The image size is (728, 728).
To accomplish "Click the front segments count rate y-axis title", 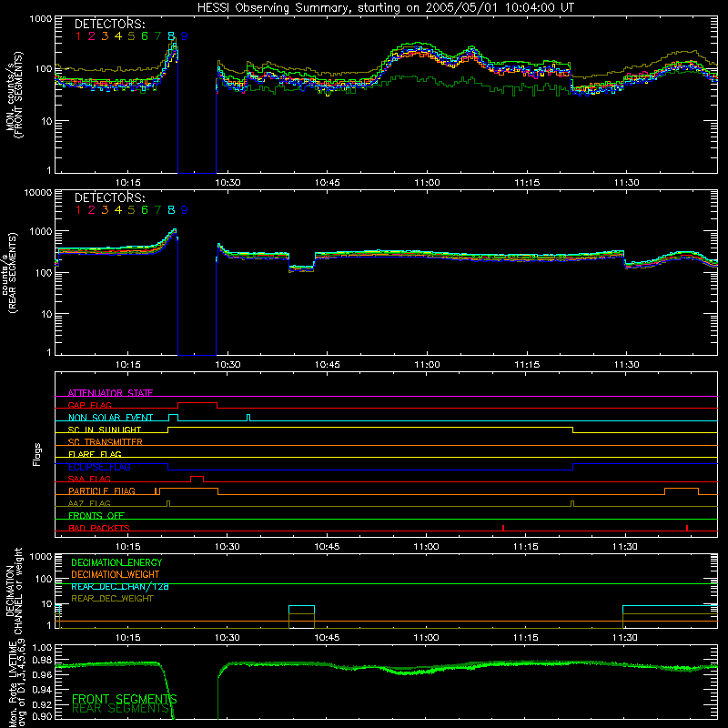I will coord(14,95).
